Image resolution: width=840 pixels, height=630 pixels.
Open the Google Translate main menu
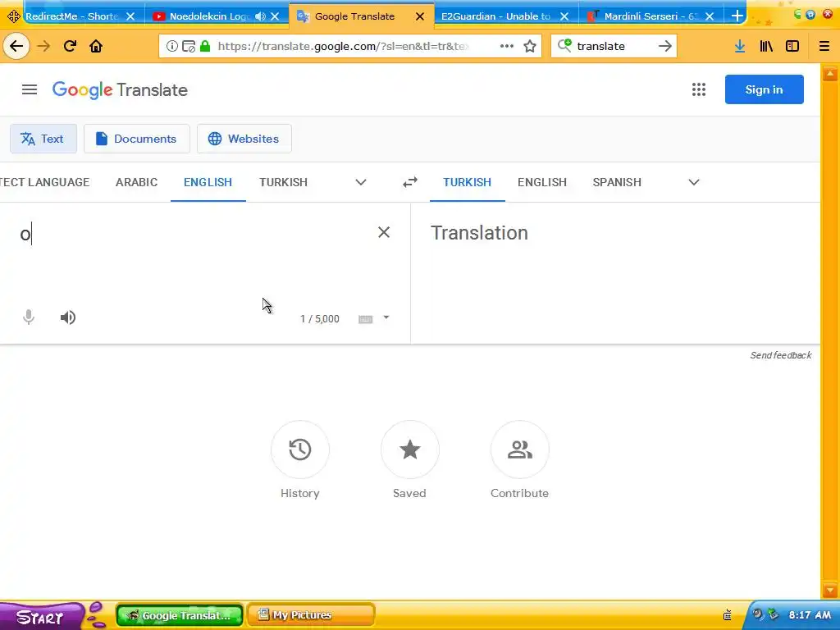click(30, 89)
